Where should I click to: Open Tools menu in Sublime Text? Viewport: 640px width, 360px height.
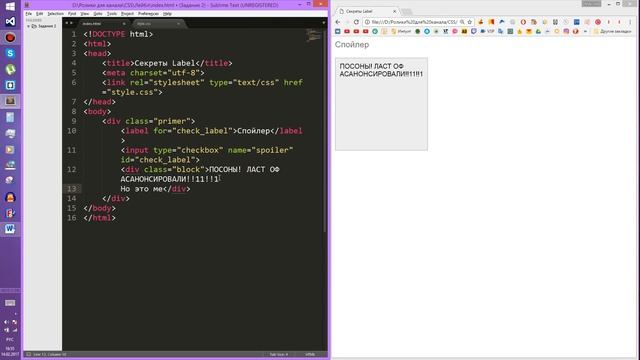[x=112, y=13]
